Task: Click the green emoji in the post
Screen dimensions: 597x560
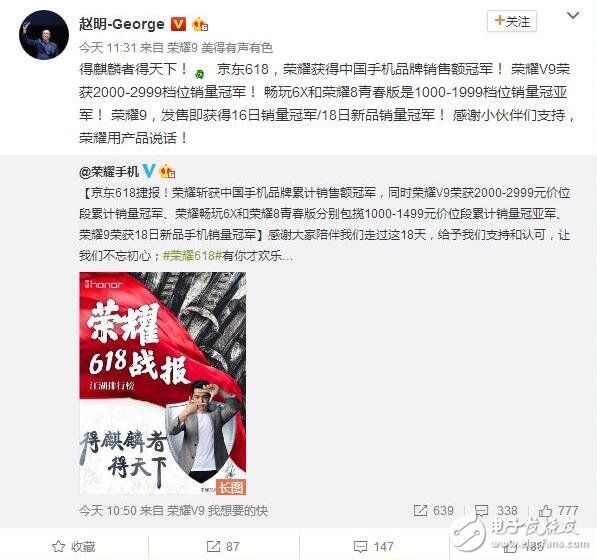Action: 200,73
